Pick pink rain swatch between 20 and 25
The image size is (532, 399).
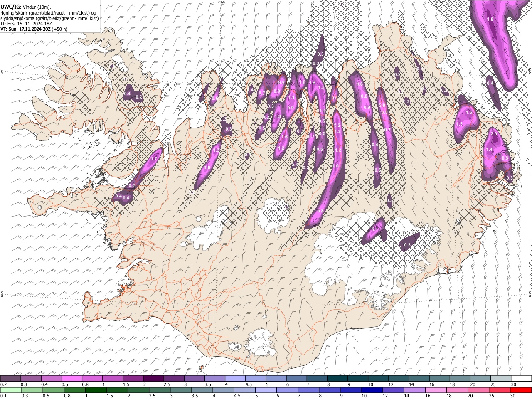(x=478, y=390)
